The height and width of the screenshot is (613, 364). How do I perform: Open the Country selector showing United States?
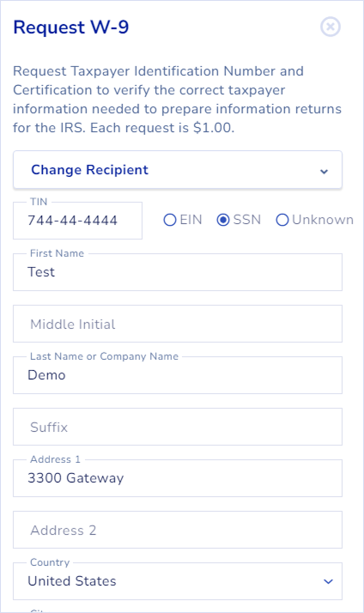pyautogui.click(x=178, y=581)
